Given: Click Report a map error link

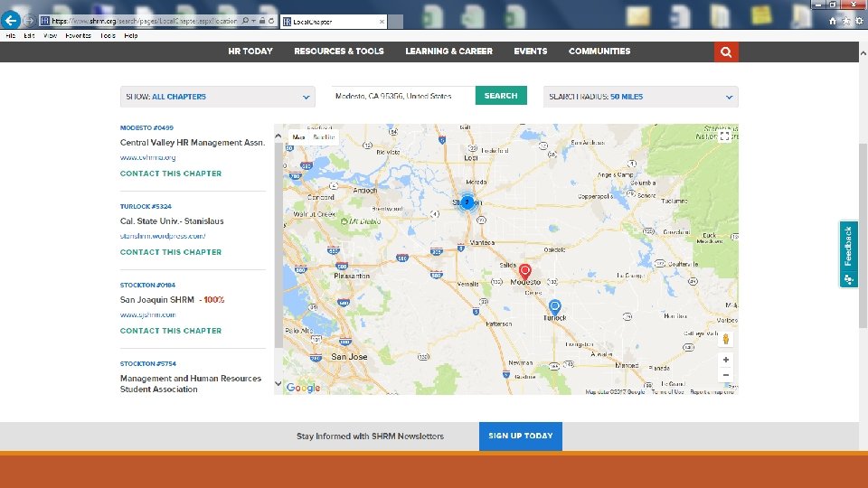Looking at the screenshot, I should pos(712,391).
